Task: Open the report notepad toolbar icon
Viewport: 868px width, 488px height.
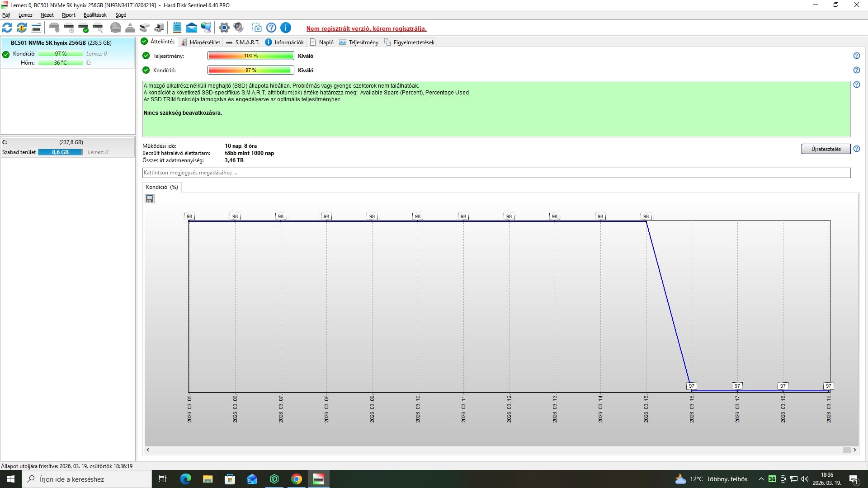Action: tap(177, 28)
